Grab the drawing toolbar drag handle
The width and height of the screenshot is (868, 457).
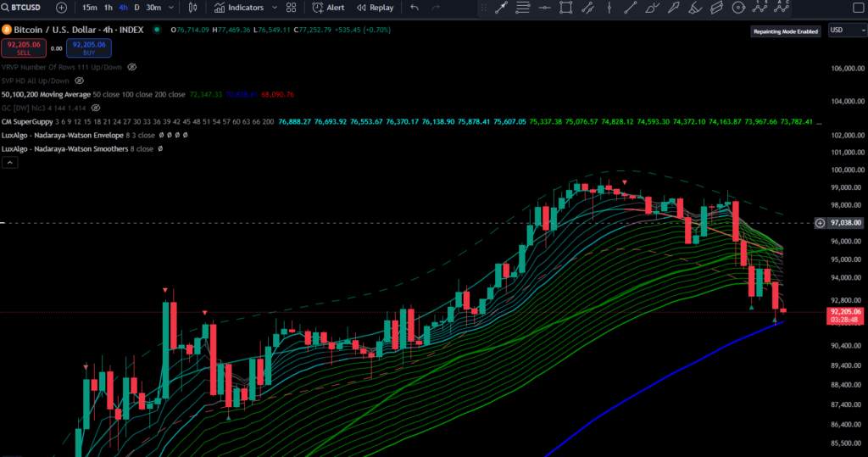(484, 8)
